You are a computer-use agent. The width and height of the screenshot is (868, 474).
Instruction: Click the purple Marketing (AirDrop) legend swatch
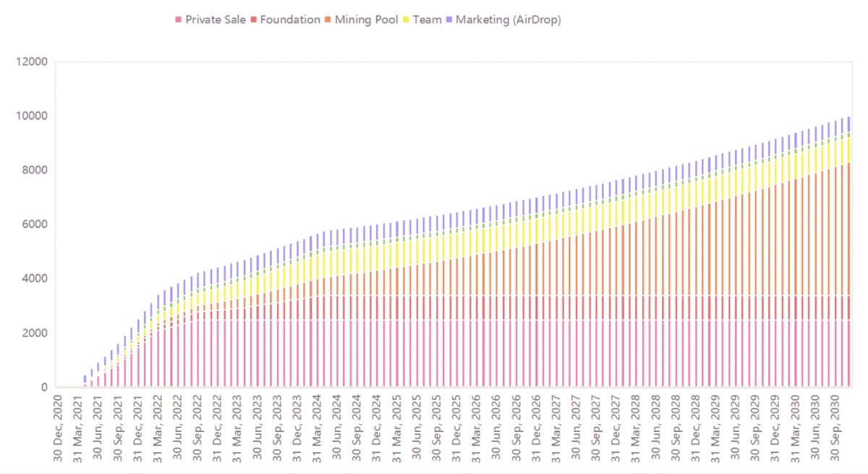pyautogui.click(x=449, y=20)
